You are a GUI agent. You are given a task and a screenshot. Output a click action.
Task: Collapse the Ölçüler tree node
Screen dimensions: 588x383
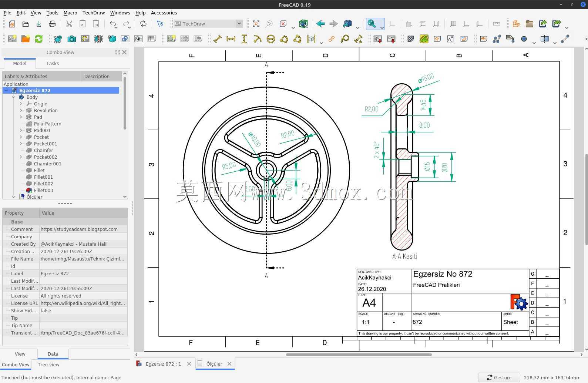(x=14, y=197)
